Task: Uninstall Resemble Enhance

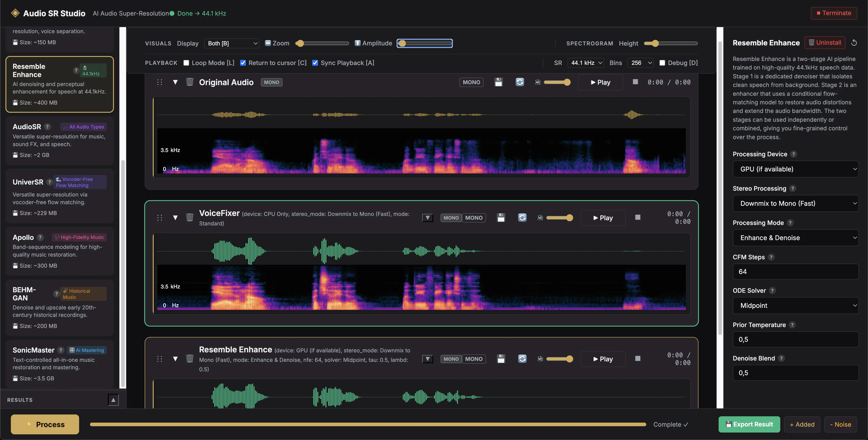Action: [825, 43]
